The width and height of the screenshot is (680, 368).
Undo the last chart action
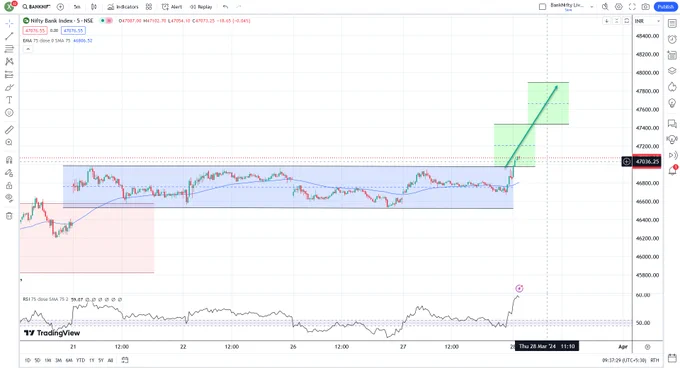[x=225, y=7]
